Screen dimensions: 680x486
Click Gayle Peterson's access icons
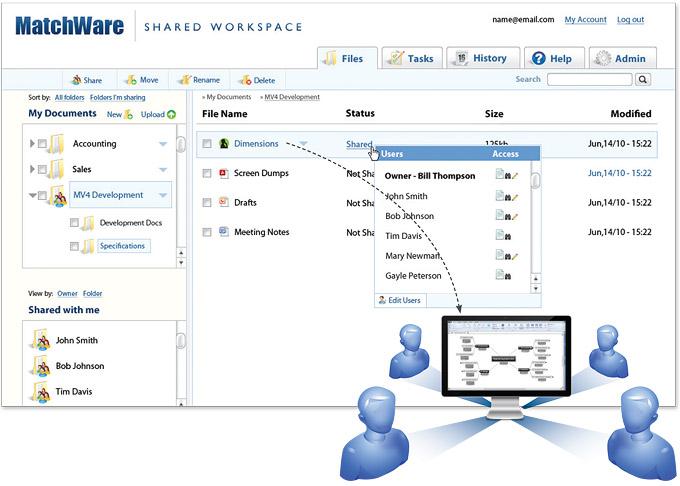[x=504, y=275]
